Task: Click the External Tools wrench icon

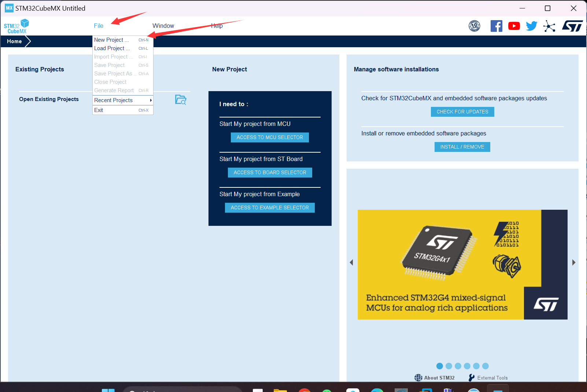Action: (472, 378)
